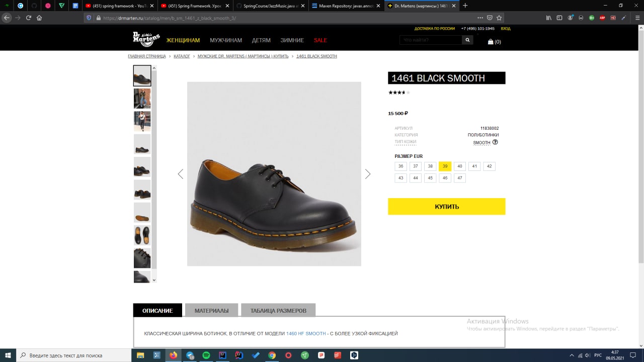The height and width of the screenshot is (362, 644).
Task: Click the ВХОД login link
Action: click(506, 29)
